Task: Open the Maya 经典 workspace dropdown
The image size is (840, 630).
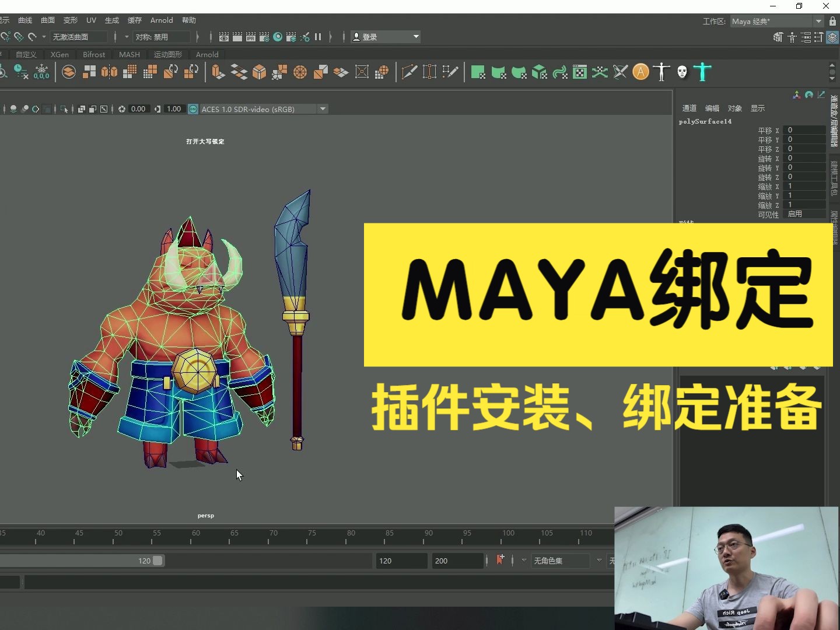Action: tap(771, 21)
